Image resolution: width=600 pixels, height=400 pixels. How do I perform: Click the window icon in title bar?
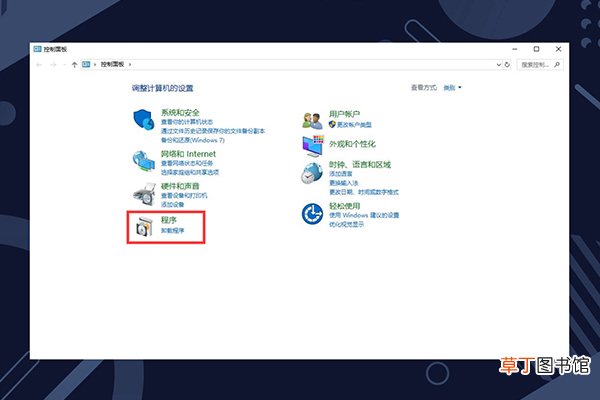[x=37, y=49]
